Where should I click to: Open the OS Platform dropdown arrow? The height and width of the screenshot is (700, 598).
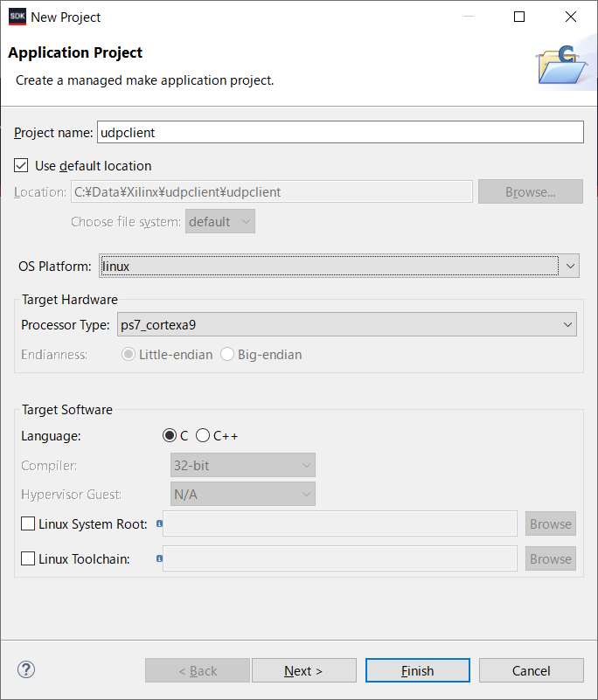point(570,266)
